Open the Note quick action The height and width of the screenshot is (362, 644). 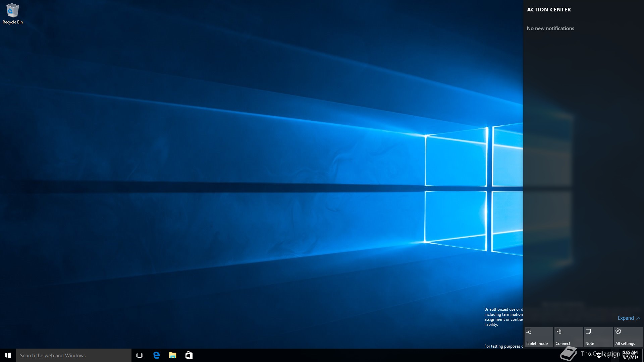tap(598, 337)
